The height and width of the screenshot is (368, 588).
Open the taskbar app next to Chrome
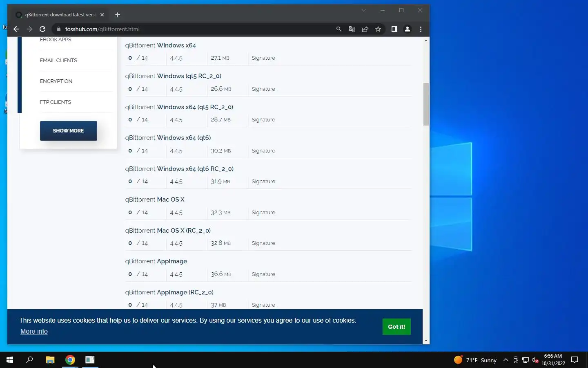pos(90,360)
